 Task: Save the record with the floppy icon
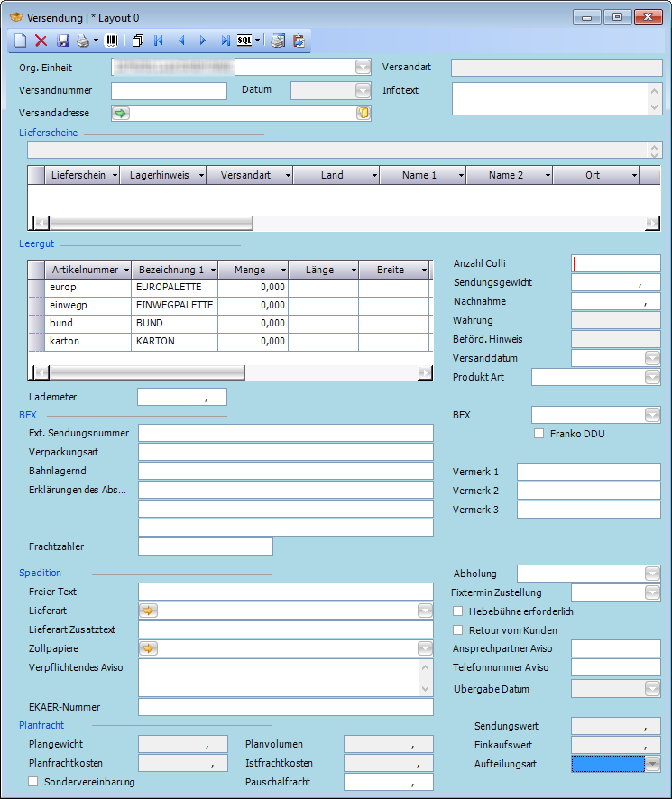pyautogui.click(x=63, y=41)
